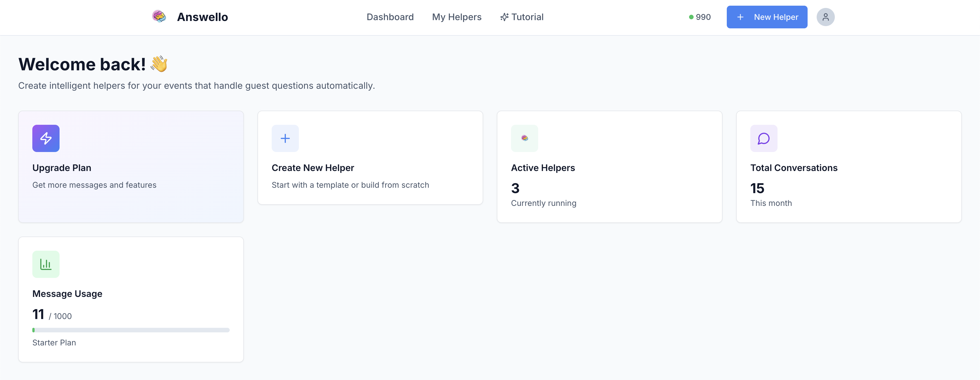The width and height of the screenshot is (980, 380).
Task: Click the Message Usage bar chart icon
Action: 46,264
